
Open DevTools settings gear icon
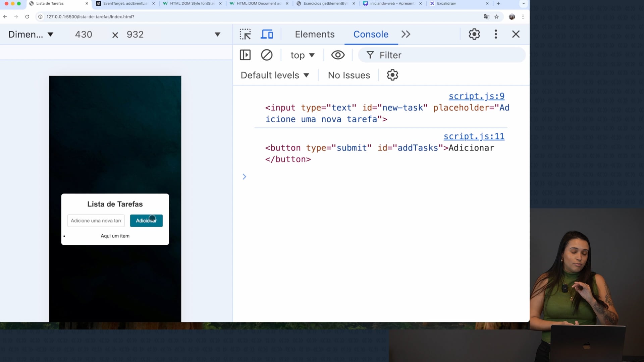click(474, 34)
